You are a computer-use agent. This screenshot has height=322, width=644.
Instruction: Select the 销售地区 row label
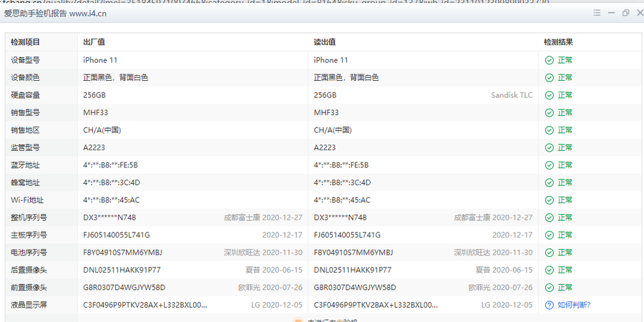pyautogui.click(x=26, y=130)
